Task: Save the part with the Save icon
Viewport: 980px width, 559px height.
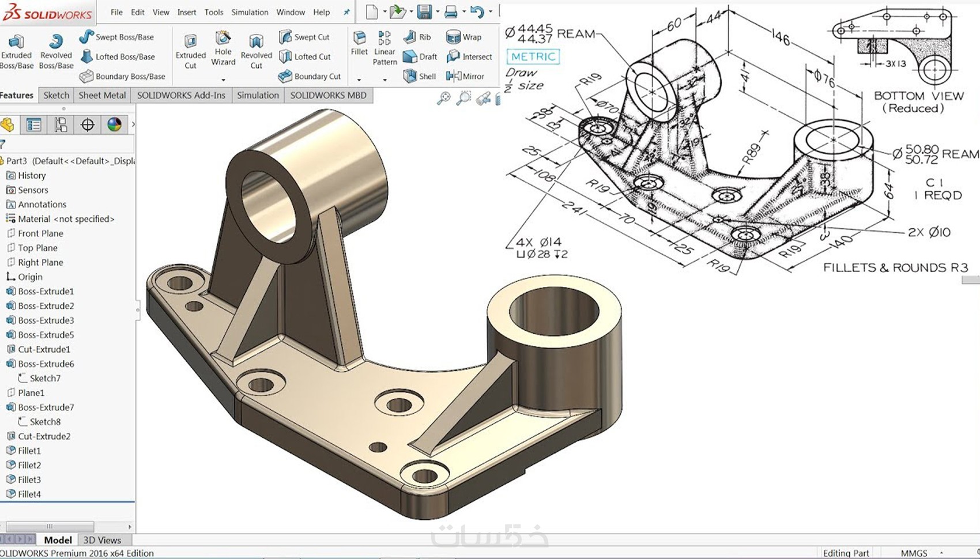Action: [x=424, y=12]
